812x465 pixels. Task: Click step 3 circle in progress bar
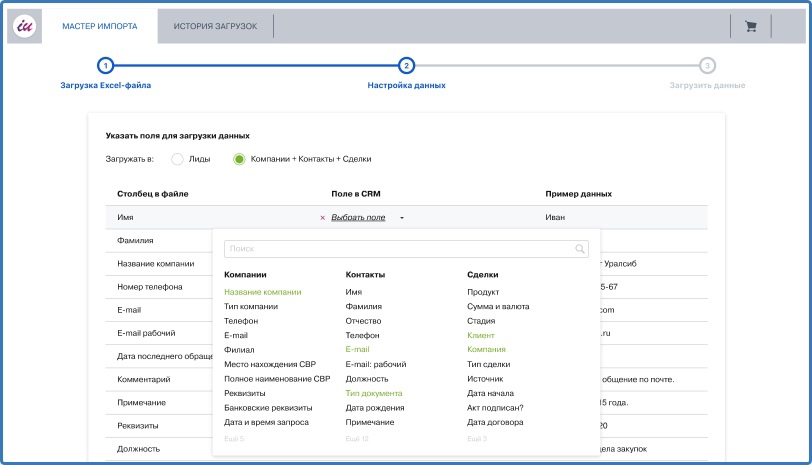[x=707, y=66]
